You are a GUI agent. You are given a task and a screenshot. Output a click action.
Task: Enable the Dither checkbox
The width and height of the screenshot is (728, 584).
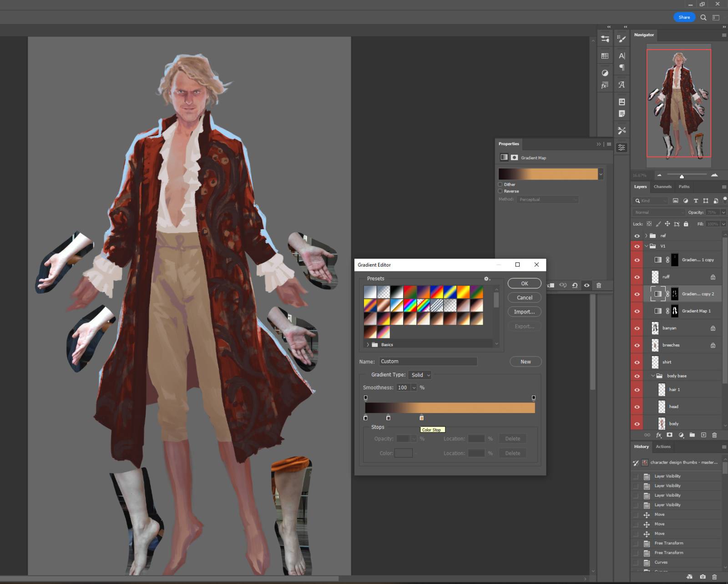pyautogui.click(x=500, y=185)
